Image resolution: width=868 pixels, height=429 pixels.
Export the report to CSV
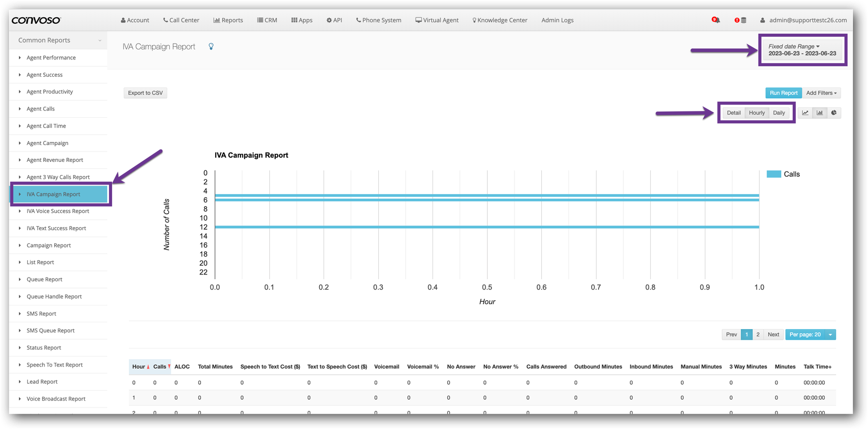click(x=145, y=93)
